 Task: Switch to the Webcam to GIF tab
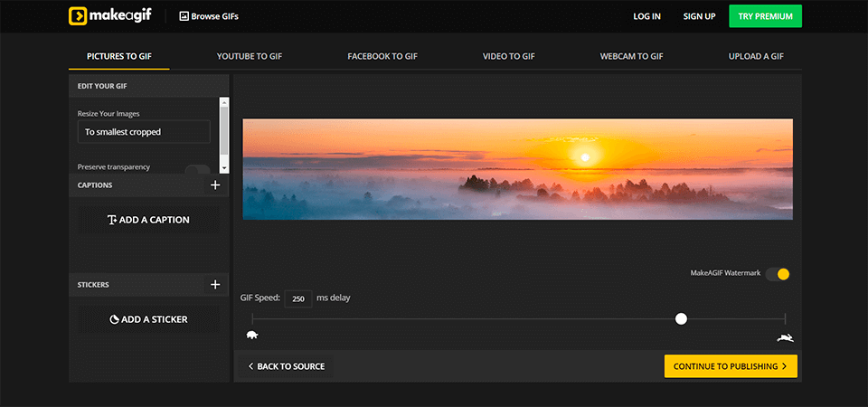coord(631,56)
